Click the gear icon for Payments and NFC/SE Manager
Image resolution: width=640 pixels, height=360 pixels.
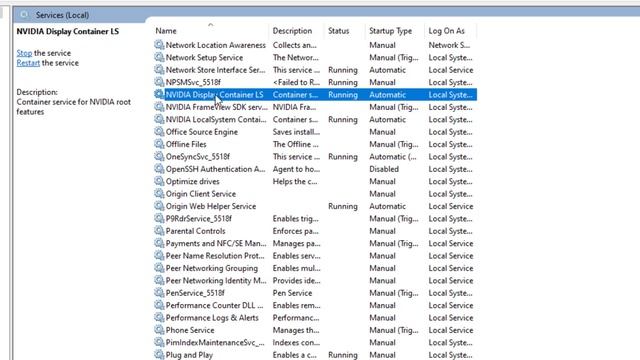click(159, 243)
